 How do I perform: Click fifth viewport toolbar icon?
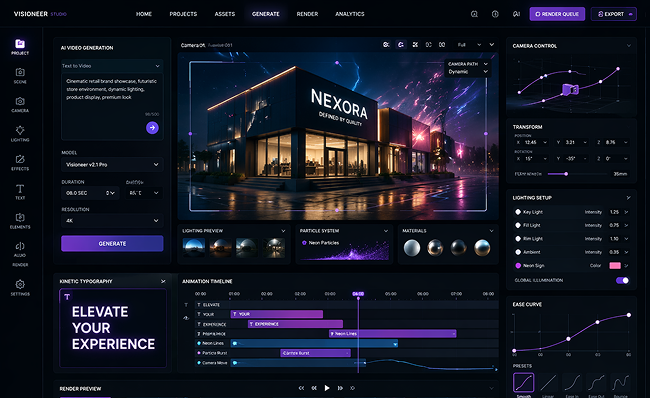pyautogui.click(x=442, y=45)
